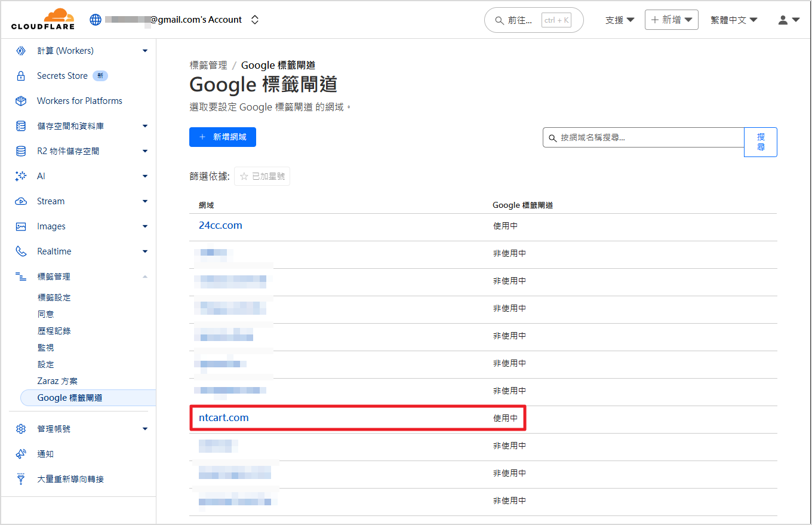
Task: Click the 新增網域 button
Action: pos(223,137)
